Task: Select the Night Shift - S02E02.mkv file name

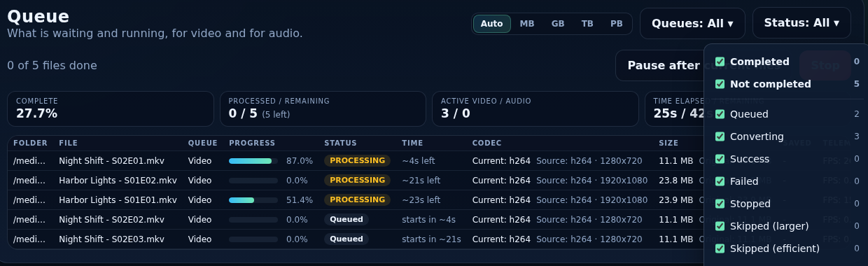Action: click(x=112, y=220)
